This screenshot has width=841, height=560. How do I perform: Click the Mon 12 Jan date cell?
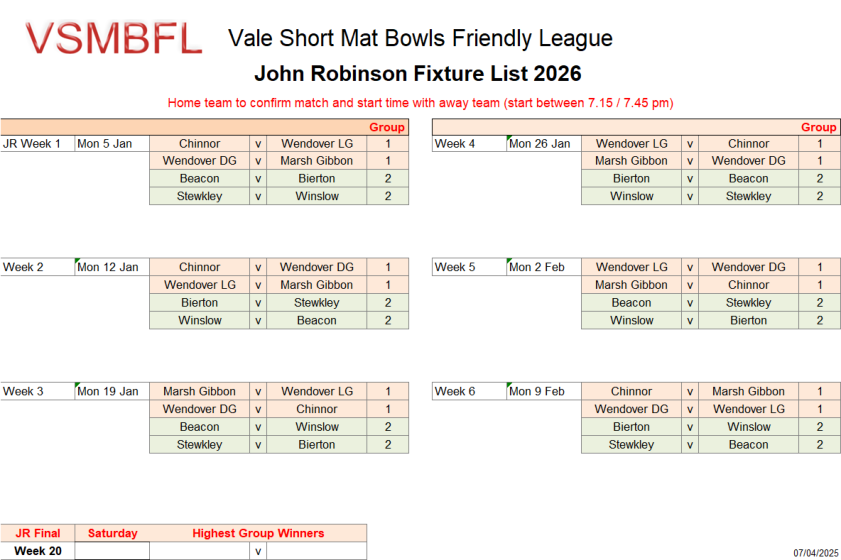pyautogui.click(x=112, y=268)
